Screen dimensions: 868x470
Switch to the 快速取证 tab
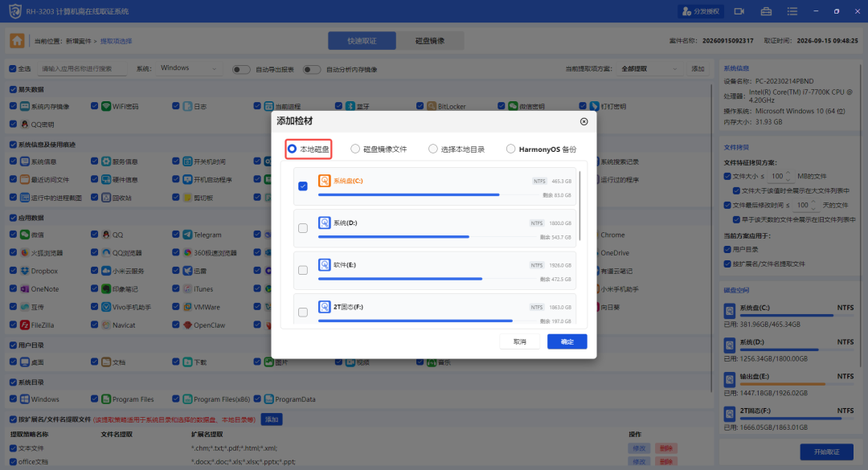(x=362, y=41)
